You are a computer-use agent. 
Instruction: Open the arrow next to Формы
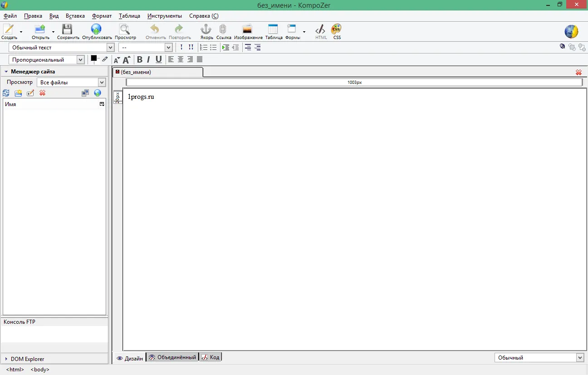coord(304,32)
